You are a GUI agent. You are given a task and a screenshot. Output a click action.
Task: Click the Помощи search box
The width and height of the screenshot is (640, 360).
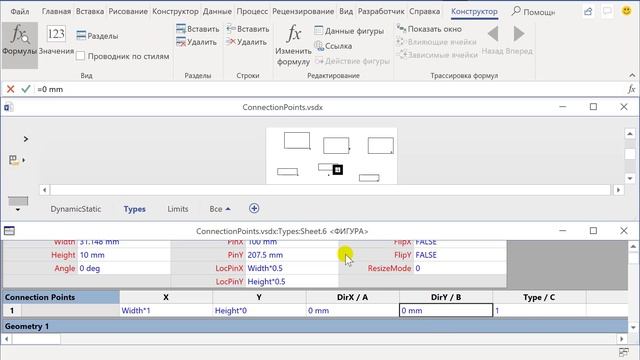(x=533, y=11)
